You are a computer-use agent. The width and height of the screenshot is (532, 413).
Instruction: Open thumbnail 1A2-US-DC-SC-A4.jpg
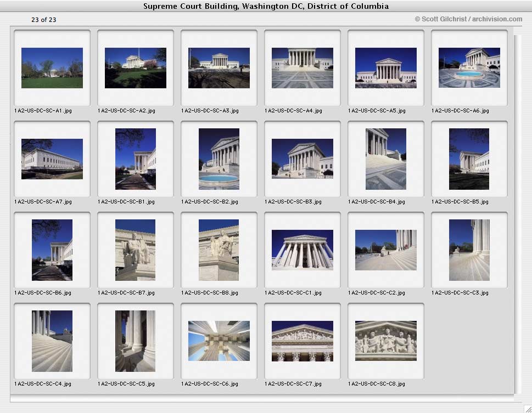pyautogui.click(x=303, y=68)
